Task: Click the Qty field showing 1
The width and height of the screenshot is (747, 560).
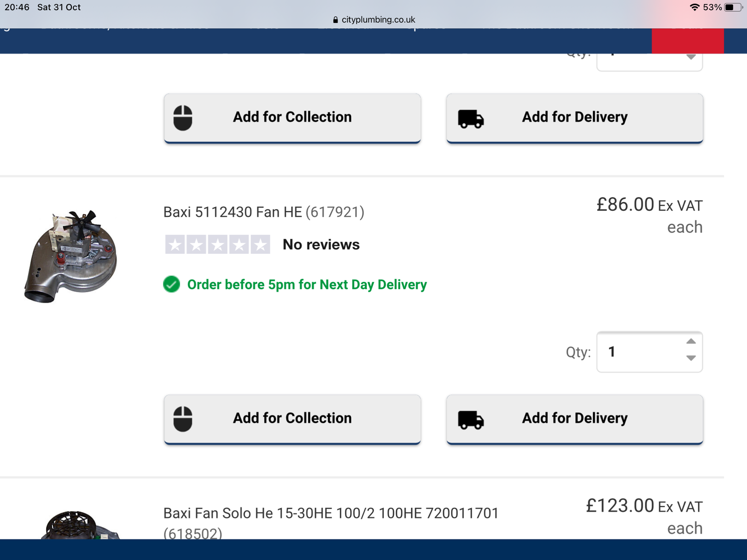Action: (640, 352)
